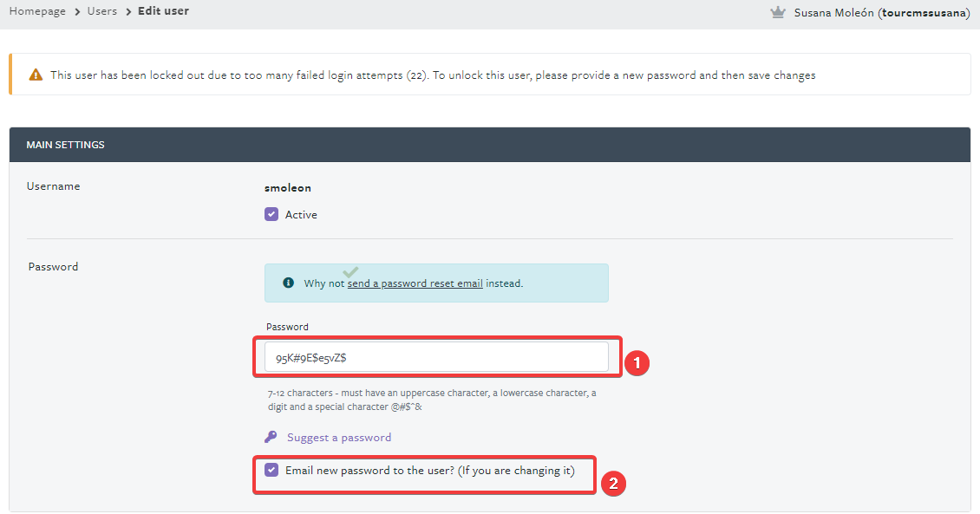
Task: Click the key icon beside Suggest a password
Action: pyautogui.click(x=271, y=437)
